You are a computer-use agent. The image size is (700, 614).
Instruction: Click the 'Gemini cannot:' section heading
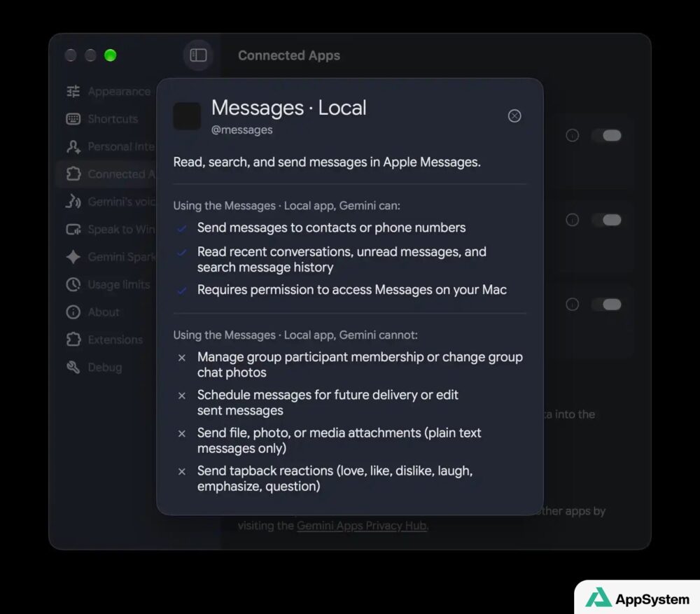[295, 335]
